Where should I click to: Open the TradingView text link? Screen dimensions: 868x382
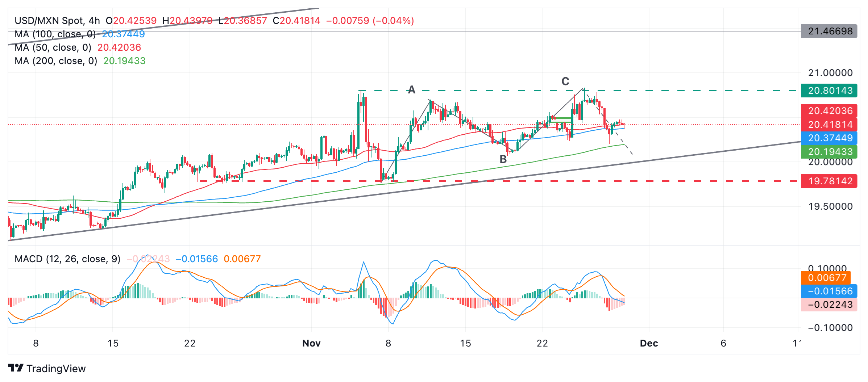(x=56, y=369)
